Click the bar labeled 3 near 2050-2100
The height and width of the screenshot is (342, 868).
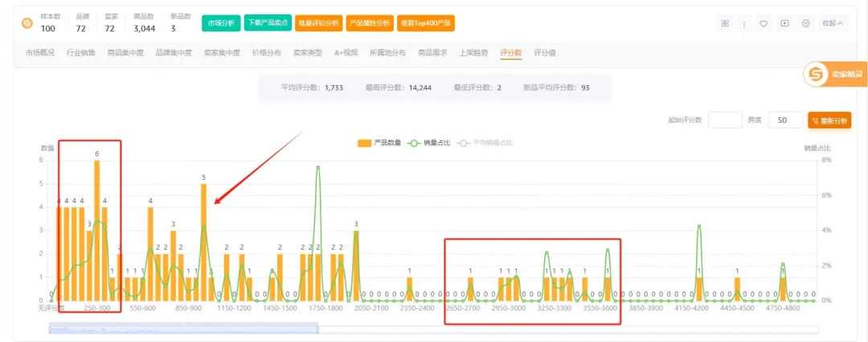pyautogui.click(x=356, y=266)
